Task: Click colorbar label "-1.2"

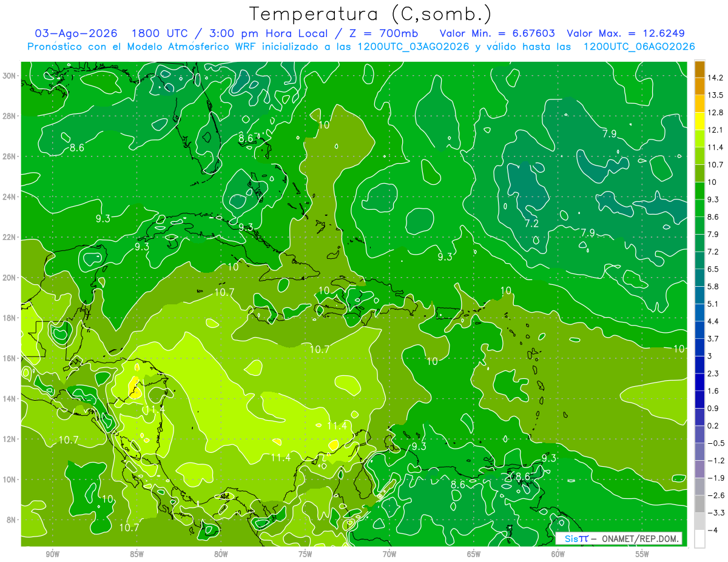Action: pyautogui.click(x=715, y=460)
